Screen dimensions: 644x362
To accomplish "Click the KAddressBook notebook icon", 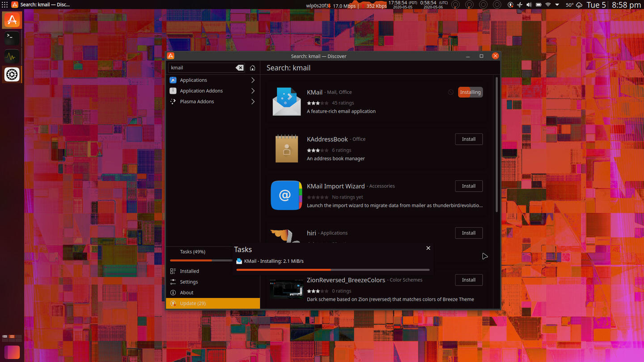I will click(x=287, y=148).
